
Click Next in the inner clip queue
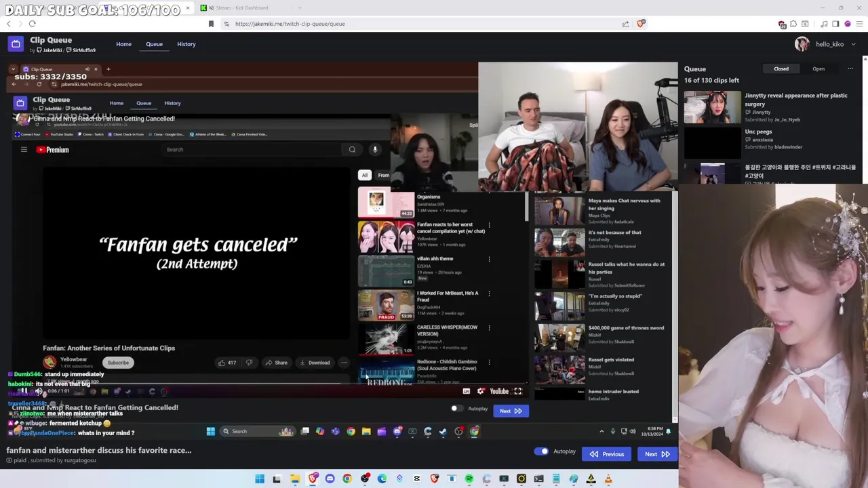(x=511, y=411)
